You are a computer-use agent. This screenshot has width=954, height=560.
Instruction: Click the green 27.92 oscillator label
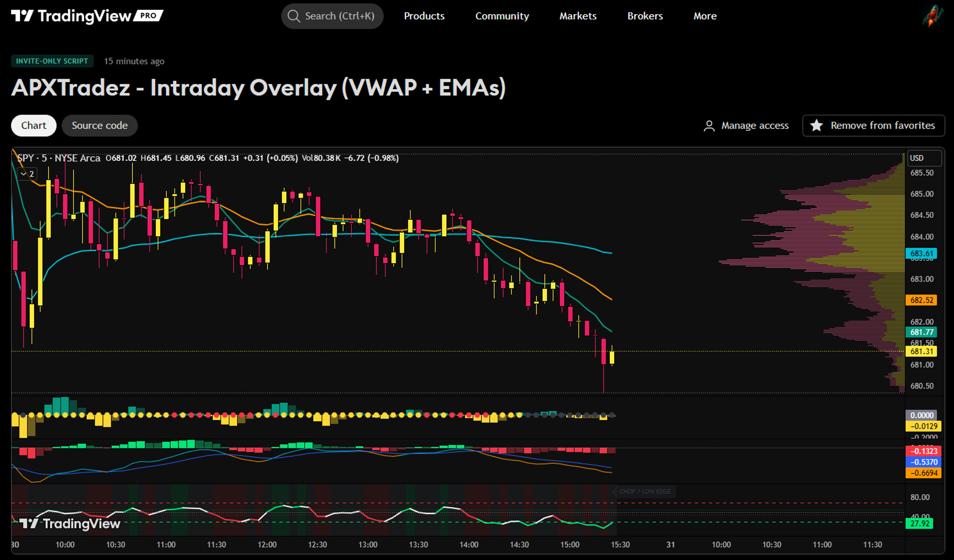(919, 523)
